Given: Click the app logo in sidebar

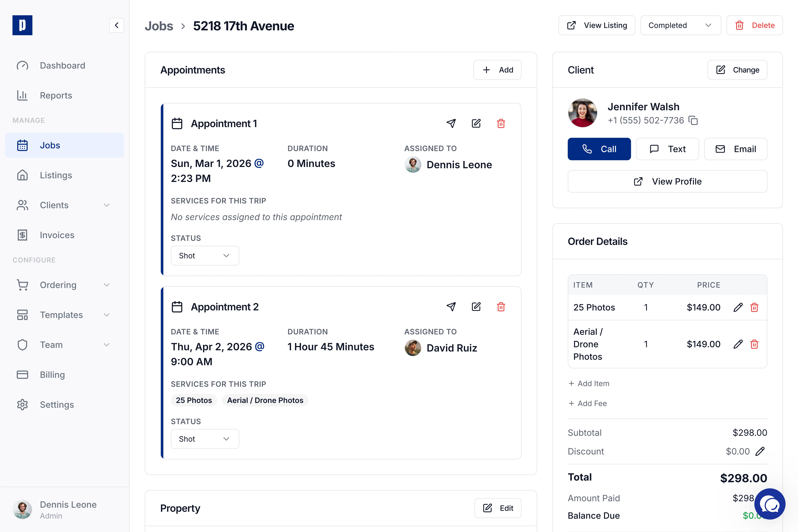Looking at the screenshot, I should [x=22, y=25].
